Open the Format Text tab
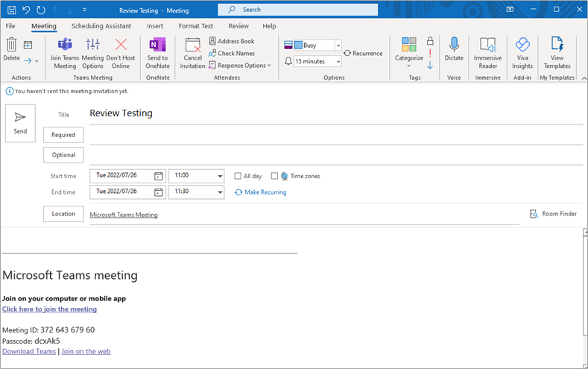The height and width of the screenshot is (369, 588). pos(196,26)
